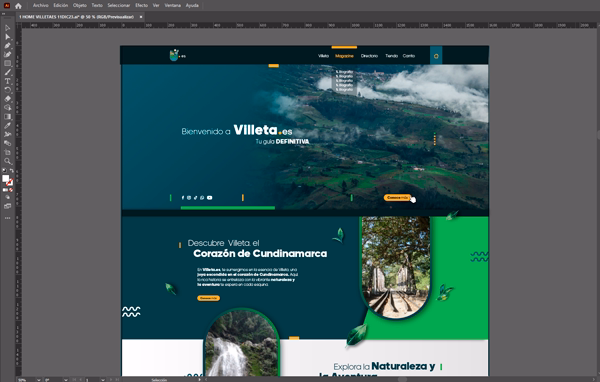The image size is (600, 382).
Task: Click the Tienda nav item on artboard
Action: pos(391,56)
